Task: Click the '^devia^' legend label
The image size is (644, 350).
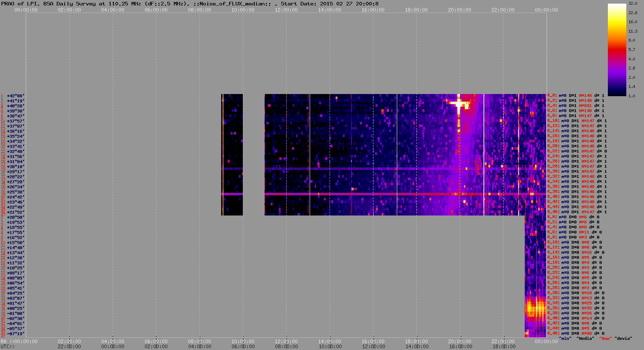Action: 623,338
